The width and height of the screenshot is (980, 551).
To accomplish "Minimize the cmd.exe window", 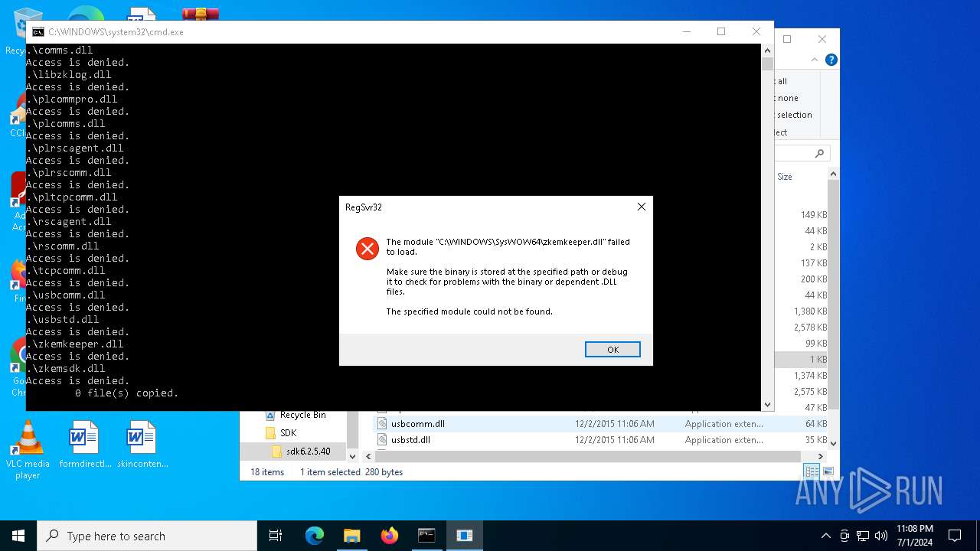I will coord(686,31).
